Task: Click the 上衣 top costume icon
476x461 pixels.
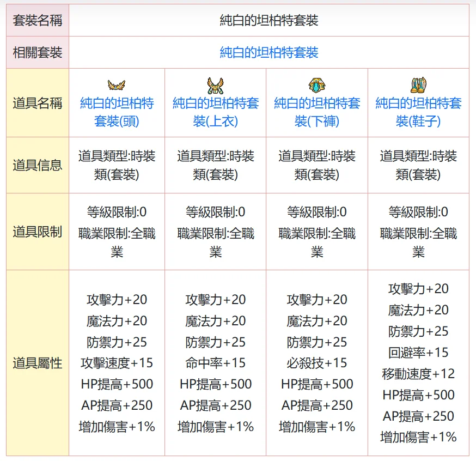Action: tap(215, 85)
